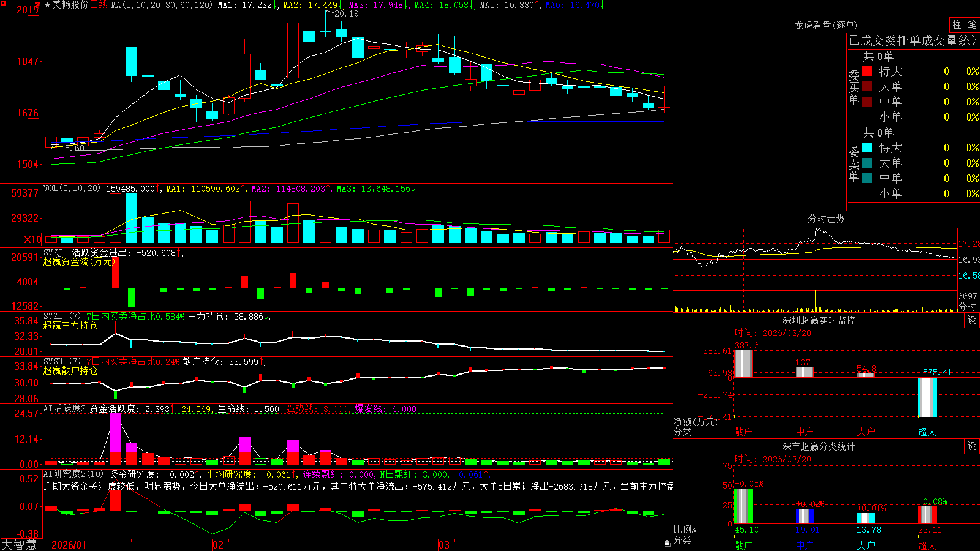Click the 散户 bar in 深圳超赢实时监控 chart
This screenshot has height=551, width=980.
(x=743, y=363)
